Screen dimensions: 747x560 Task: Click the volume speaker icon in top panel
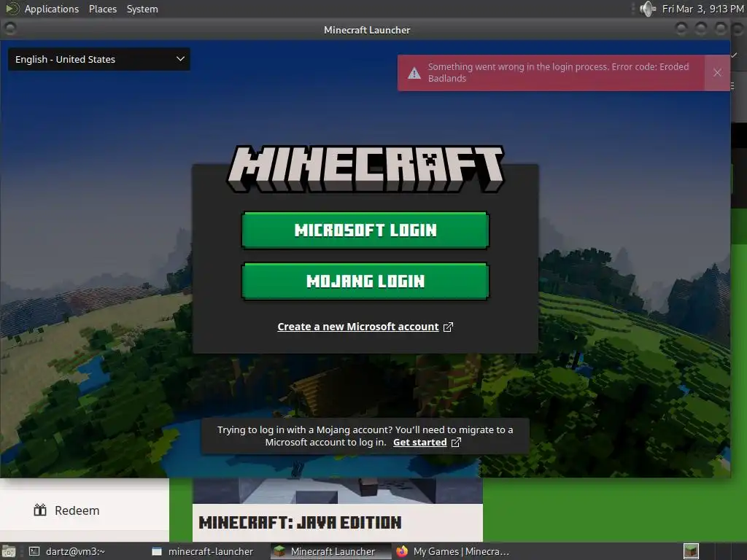tap(648, 9)
